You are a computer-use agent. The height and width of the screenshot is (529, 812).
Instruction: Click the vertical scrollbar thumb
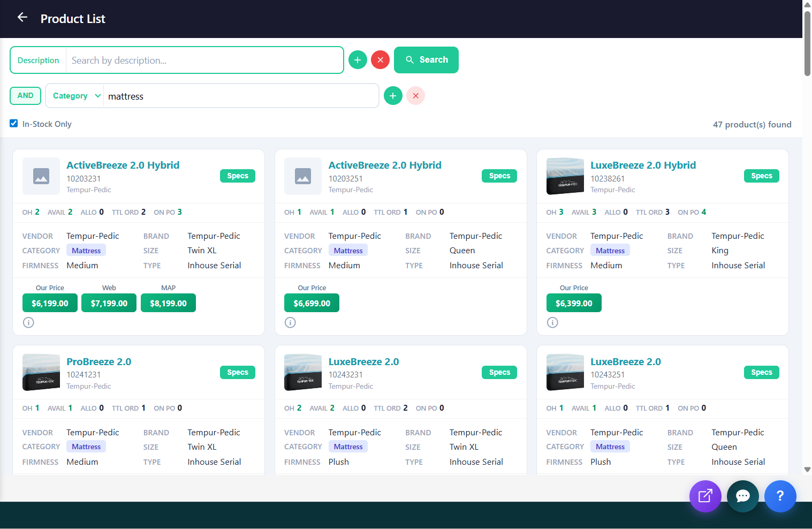point(807,43)
